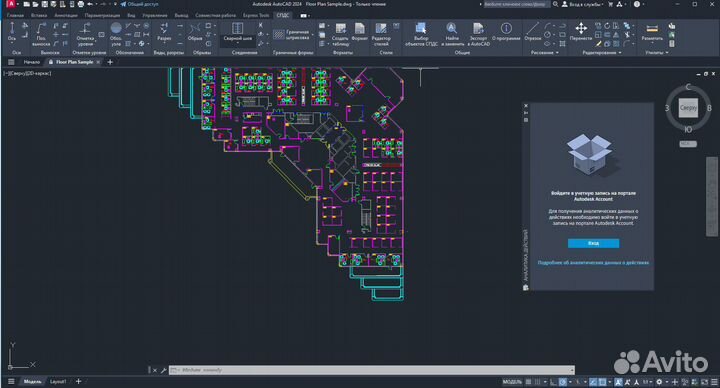
Task: Toggle МОДЕЛЬ model space status button
Action: pos(512,382)
